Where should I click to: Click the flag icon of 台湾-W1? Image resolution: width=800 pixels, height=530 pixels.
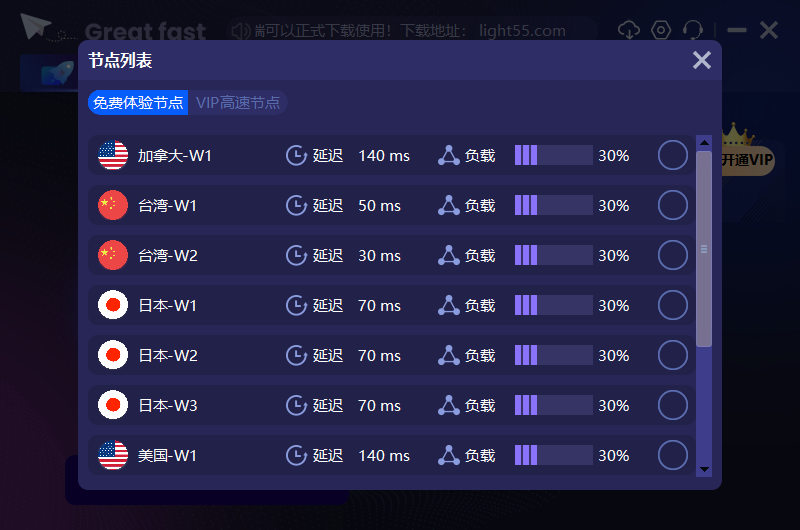113,205
